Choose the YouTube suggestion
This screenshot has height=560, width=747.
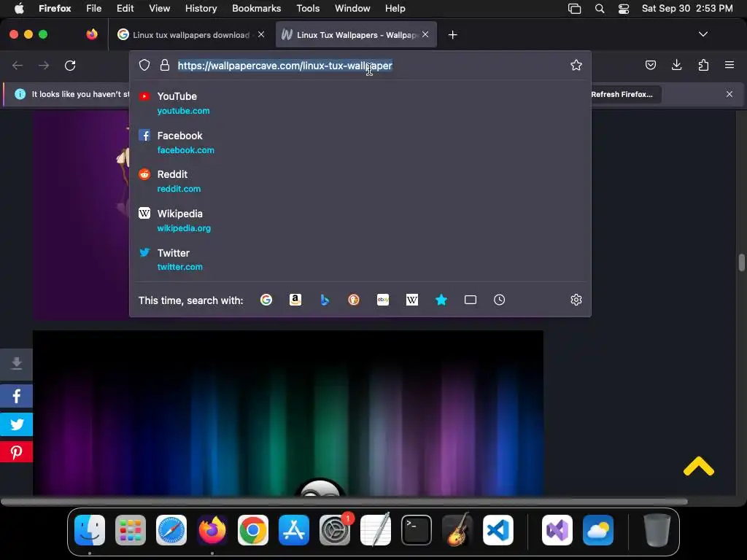(360, 103)
